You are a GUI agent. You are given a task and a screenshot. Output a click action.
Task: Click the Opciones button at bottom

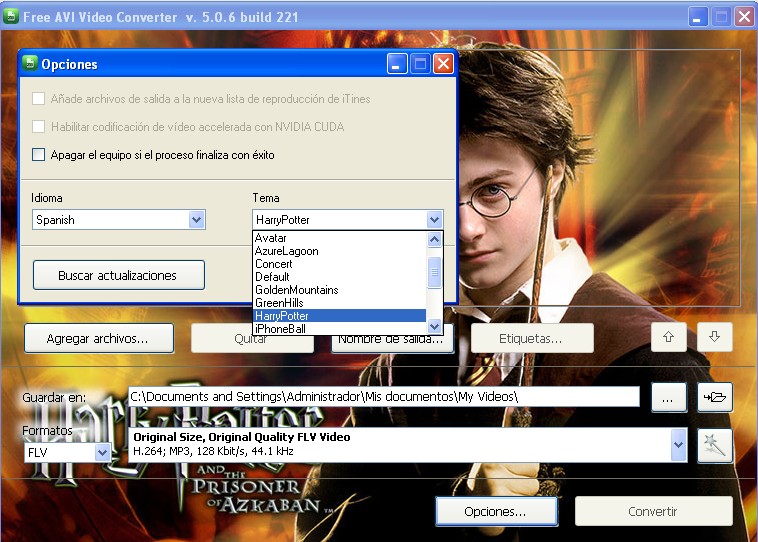496,512
